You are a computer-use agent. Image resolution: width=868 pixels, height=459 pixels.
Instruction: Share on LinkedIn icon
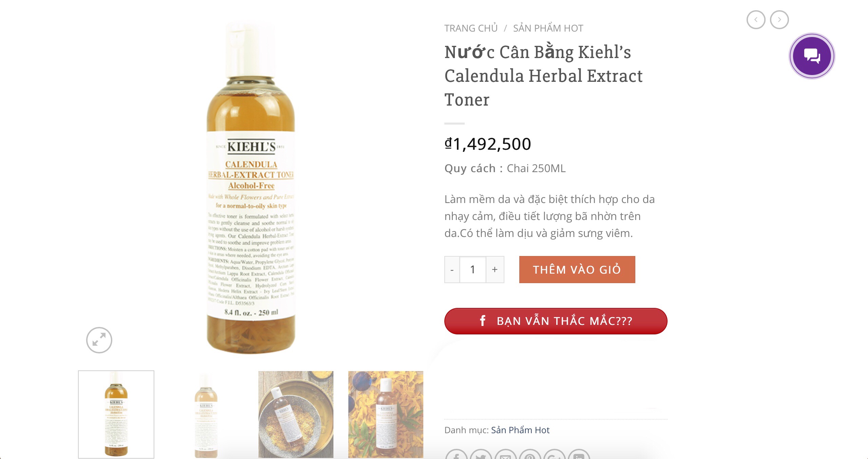point(578,454)
